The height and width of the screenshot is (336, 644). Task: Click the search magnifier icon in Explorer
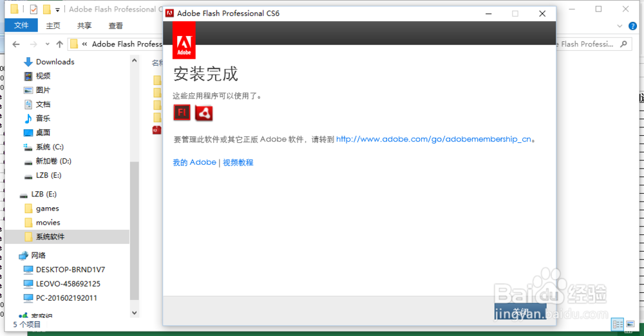624,44
